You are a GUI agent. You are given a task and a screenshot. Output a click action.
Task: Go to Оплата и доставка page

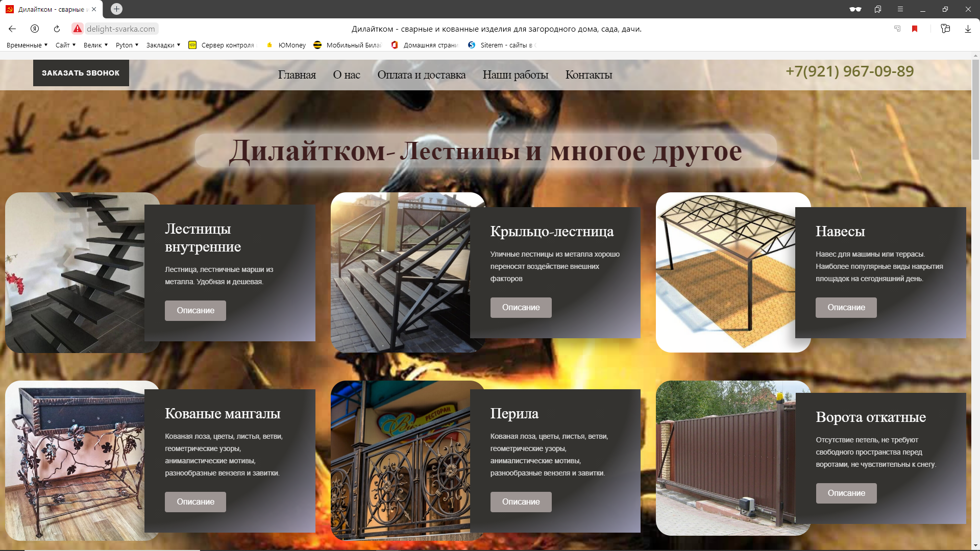click(x=421, y=75)
